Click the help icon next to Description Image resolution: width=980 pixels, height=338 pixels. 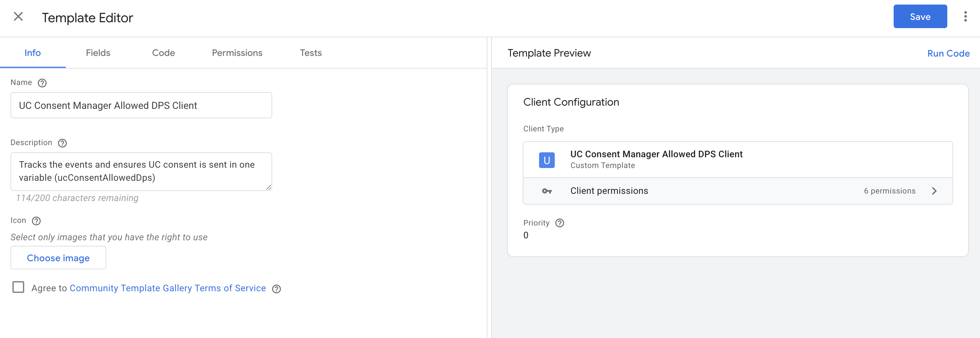click(62, 143)
